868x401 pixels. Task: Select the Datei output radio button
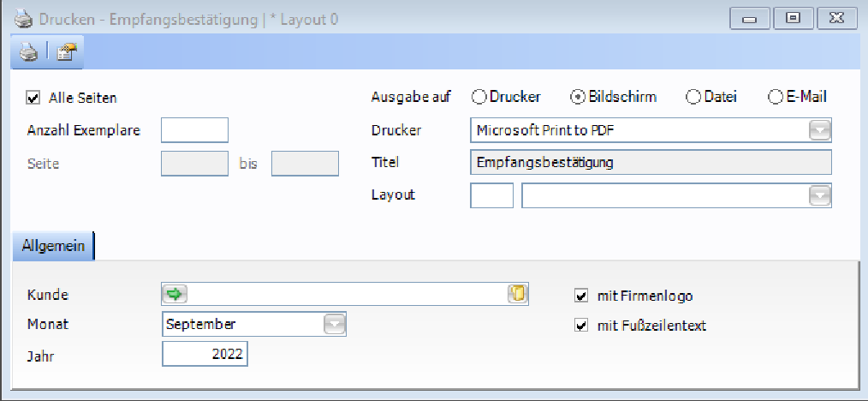(x=693, y=98)
